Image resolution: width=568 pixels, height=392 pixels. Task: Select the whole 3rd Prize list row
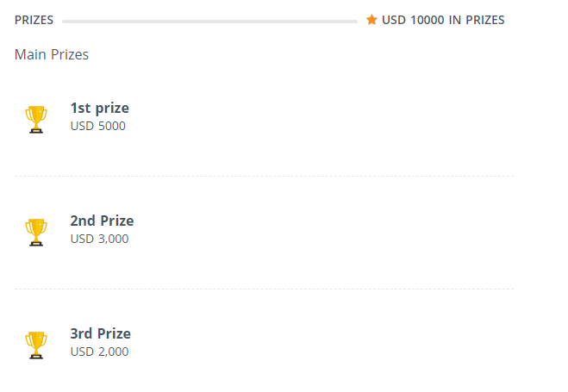pyautogui.click(x=264, y=345)
